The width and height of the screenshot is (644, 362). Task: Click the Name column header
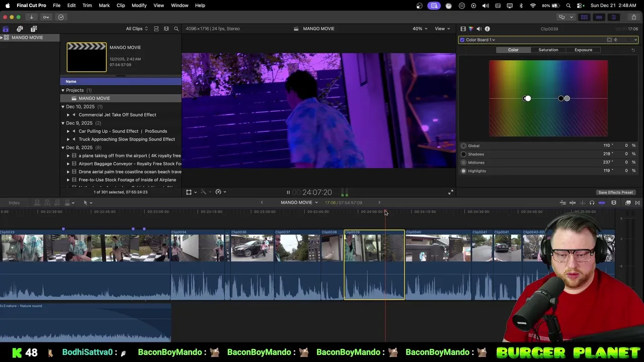pyautogui.click(x=121, y=81)
